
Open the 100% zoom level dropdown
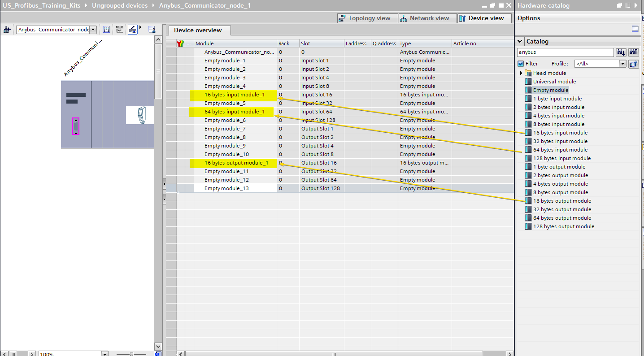click(x=105, y=354)
